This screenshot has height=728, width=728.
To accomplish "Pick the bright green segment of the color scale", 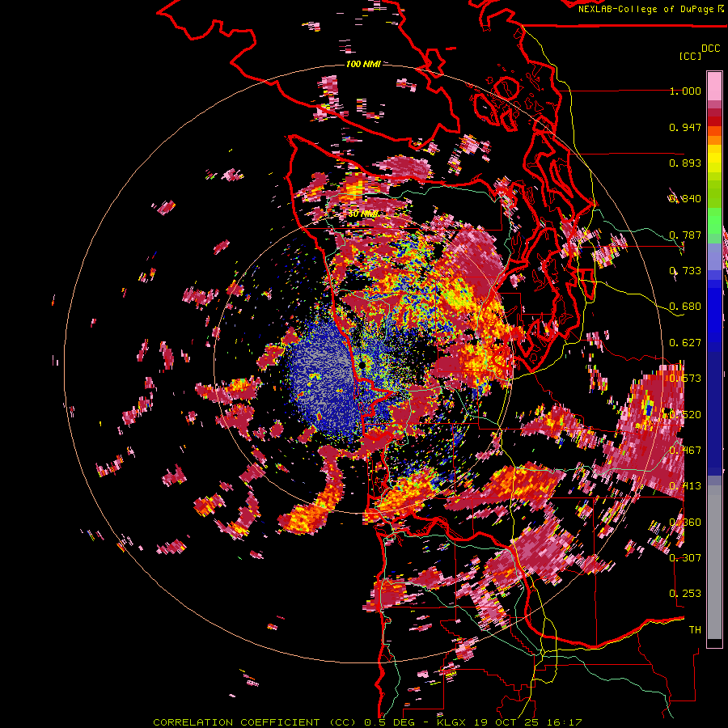I will 714,221.
